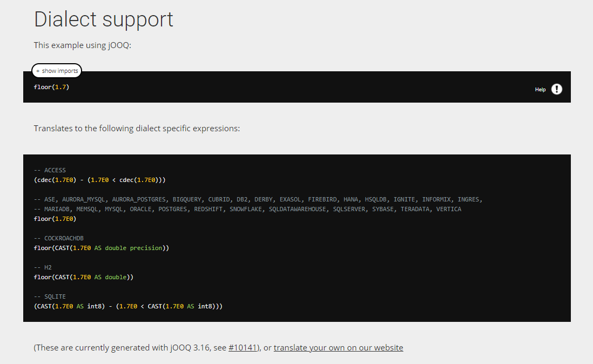Click the ORACLE dialect name
The image size is (593, 364).
141,208
